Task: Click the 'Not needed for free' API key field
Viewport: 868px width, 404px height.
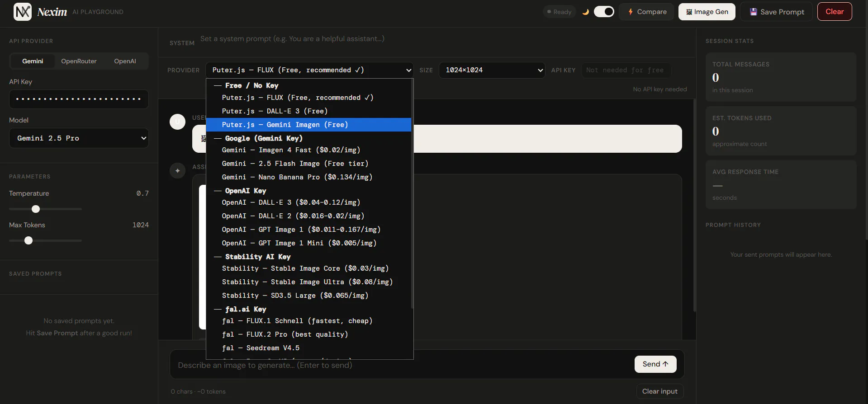Action: pos(626,70)
